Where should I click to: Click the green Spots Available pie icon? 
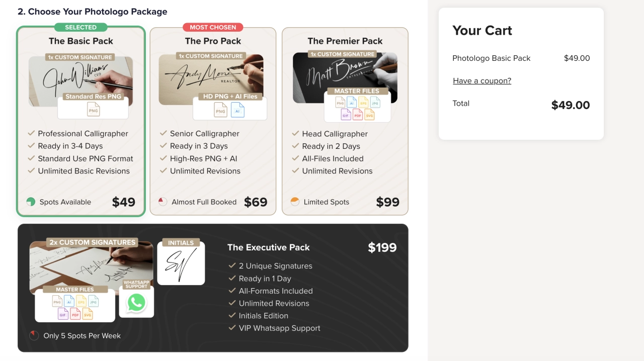[x=31, y=202]
